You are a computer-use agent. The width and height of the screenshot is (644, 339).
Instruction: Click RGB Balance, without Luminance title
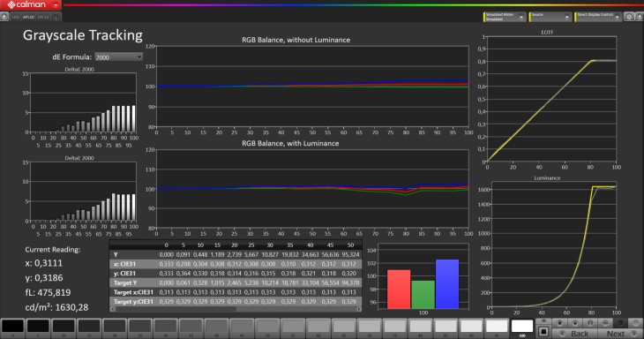(296, 40)
